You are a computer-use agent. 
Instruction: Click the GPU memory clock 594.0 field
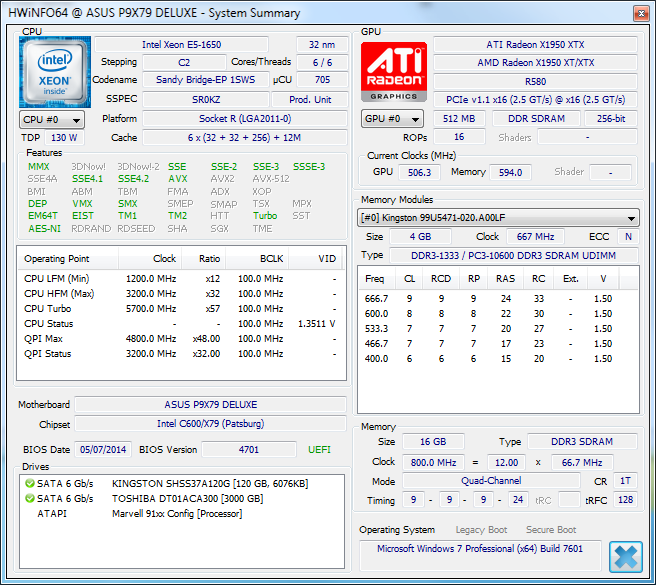pos(510,172)
